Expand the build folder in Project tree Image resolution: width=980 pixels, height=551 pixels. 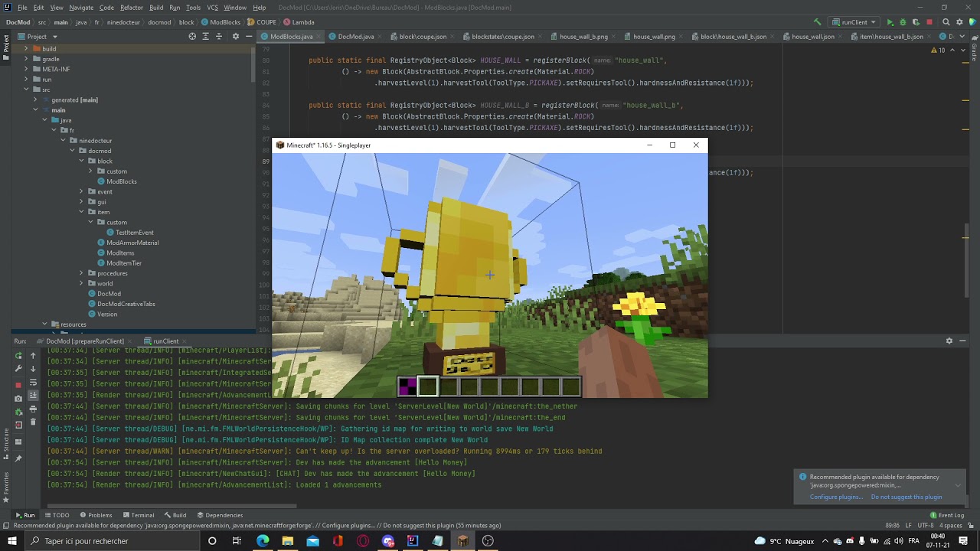25,48
